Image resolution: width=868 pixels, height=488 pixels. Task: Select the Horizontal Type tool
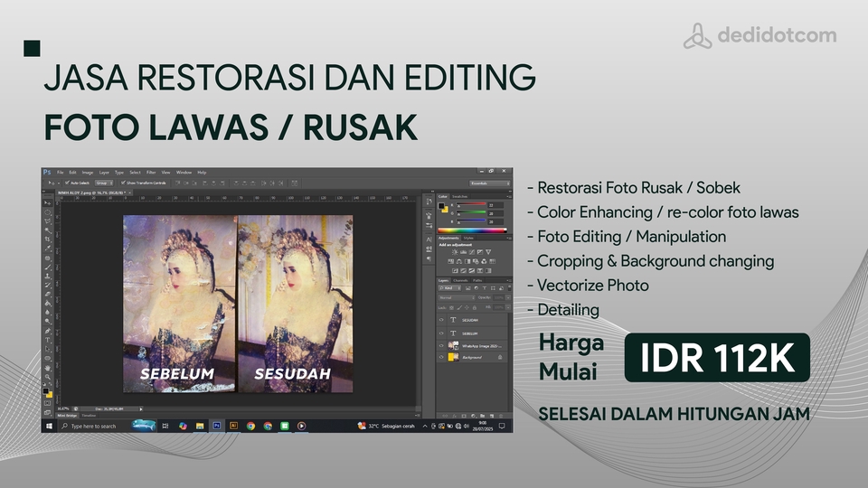(48, 340)
